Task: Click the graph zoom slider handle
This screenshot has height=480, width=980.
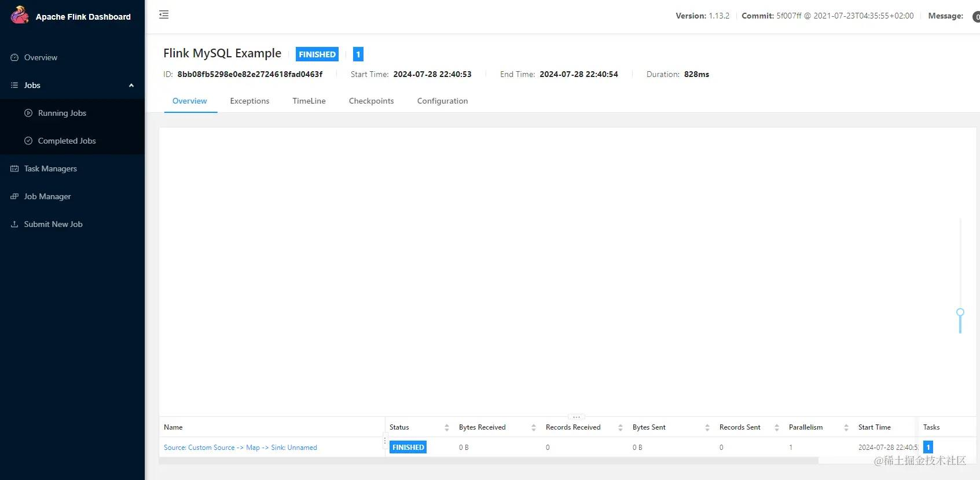Action: tap(960, 312)
